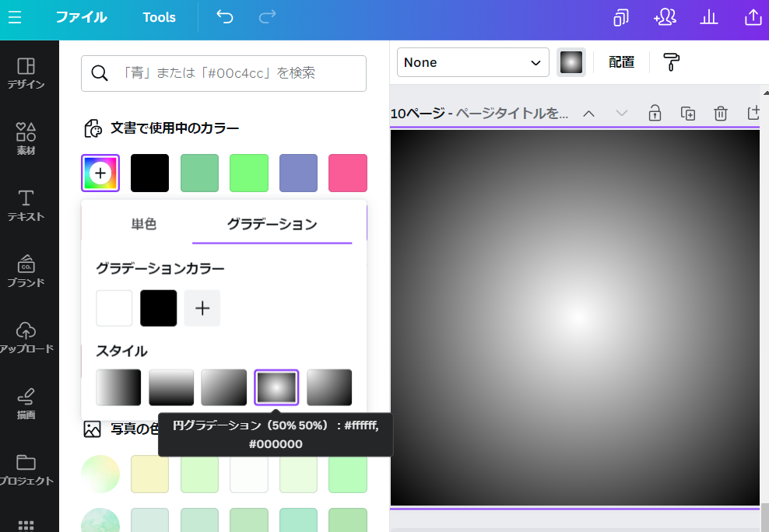Delete the page with trash icon
This screenshot has height=532, width=769.
point(721,114)
